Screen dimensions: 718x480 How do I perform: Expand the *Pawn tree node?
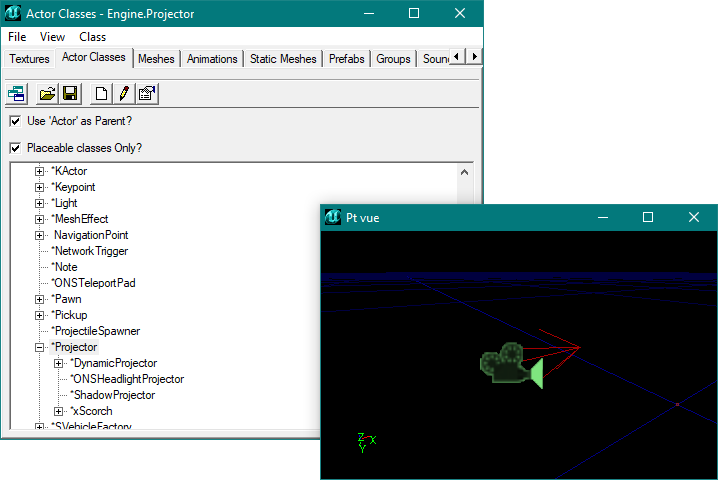(39, 300)
